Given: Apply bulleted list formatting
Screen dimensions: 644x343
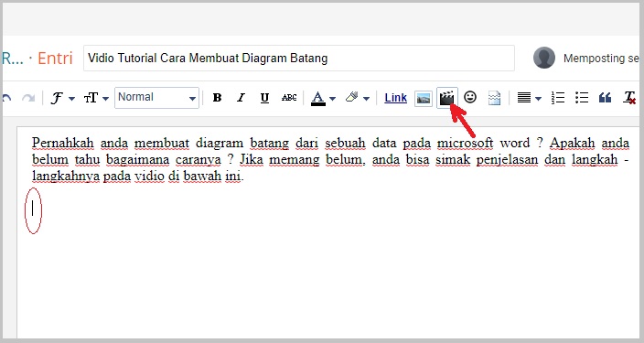Looking at the screenshot, I should pyautogui.click(x=582, y=98).
